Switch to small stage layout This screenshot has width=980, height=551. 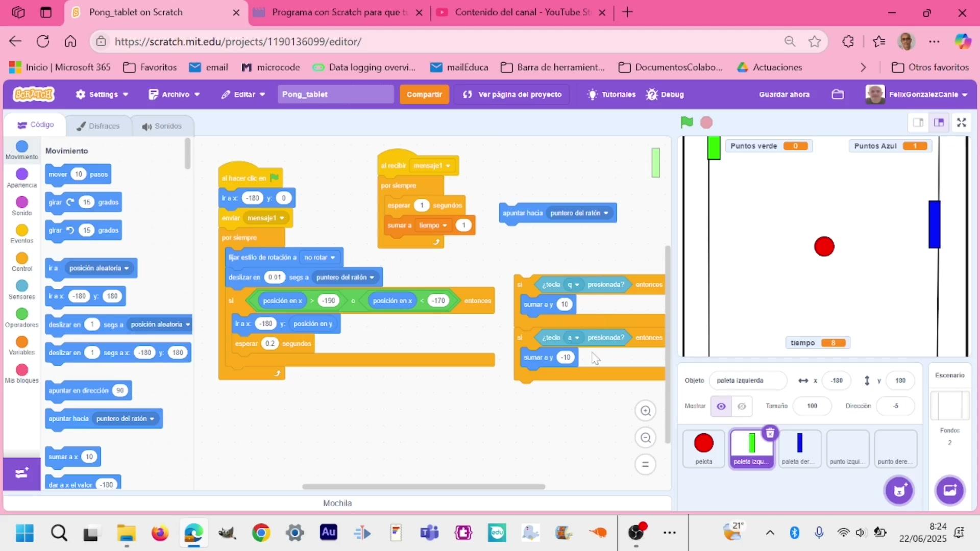918,122
